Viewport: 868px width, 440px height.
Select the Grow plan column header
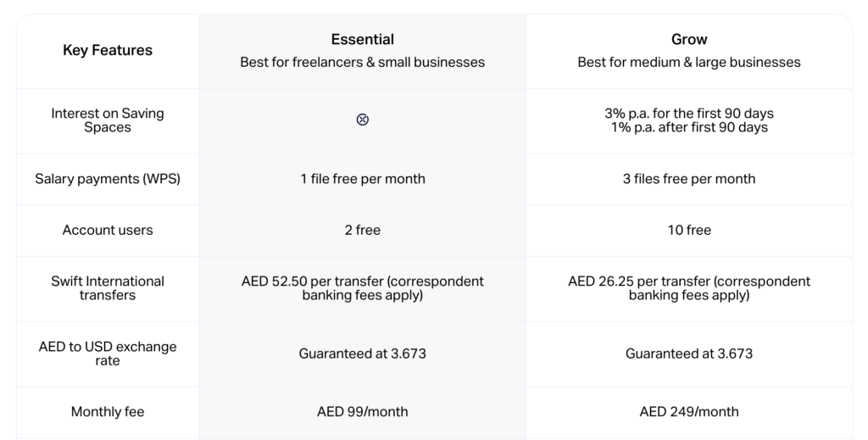pyautogui.click(x=688, y=40)
